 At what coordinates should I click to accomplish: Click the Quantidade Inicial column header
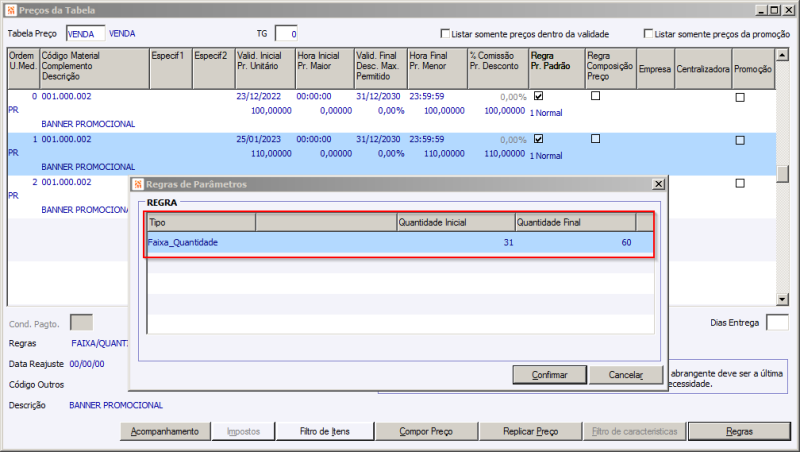[455, 222]
